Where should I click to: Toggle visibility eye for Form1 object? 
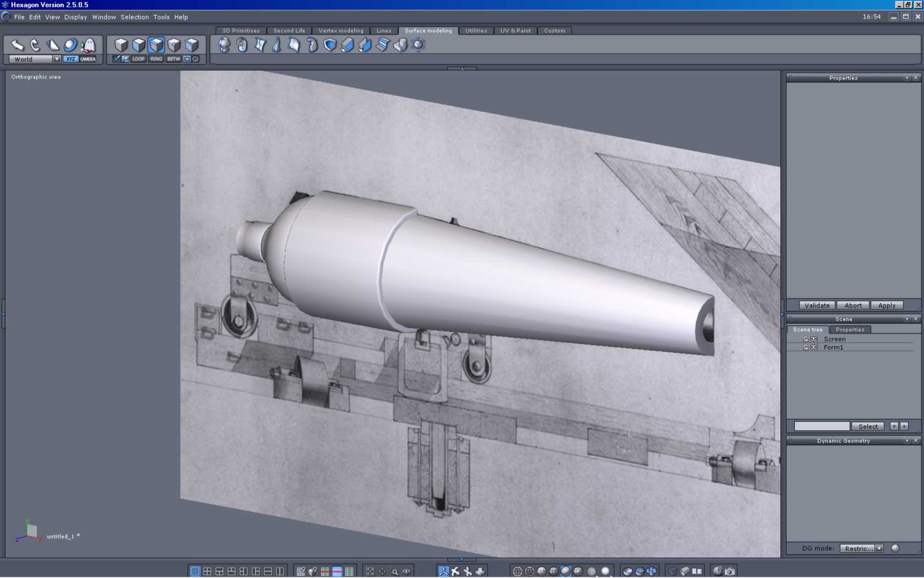coord(813,347)
